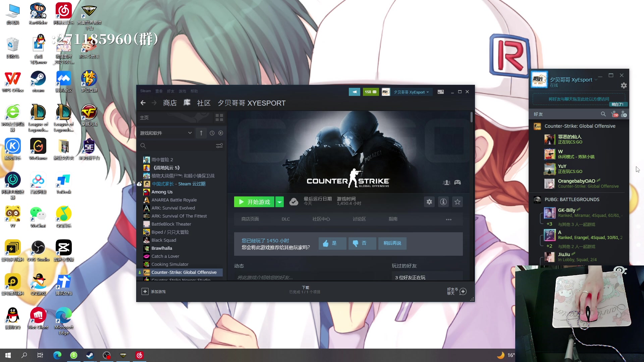Expand persona status chevron in friends window
This screenshot has width=644, height=362.
(596, 80)
